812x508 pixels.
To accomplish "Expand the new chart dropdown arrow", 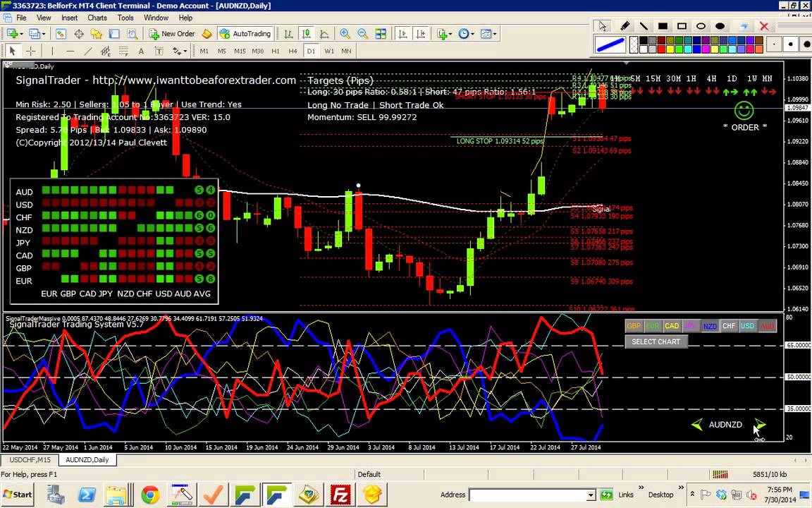I will [x=21, y=34].
